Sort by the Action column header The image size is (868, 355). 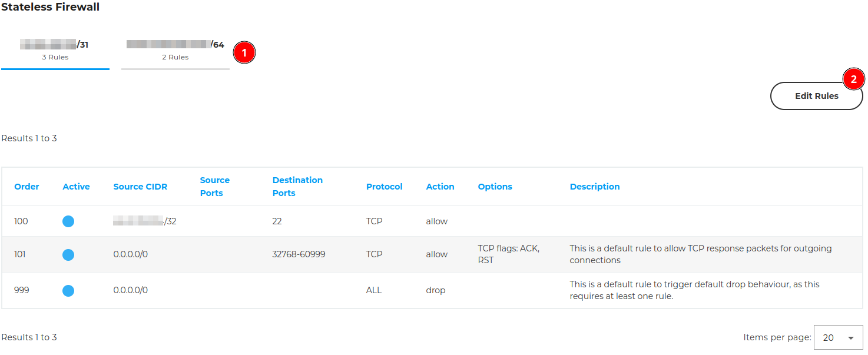440,187
